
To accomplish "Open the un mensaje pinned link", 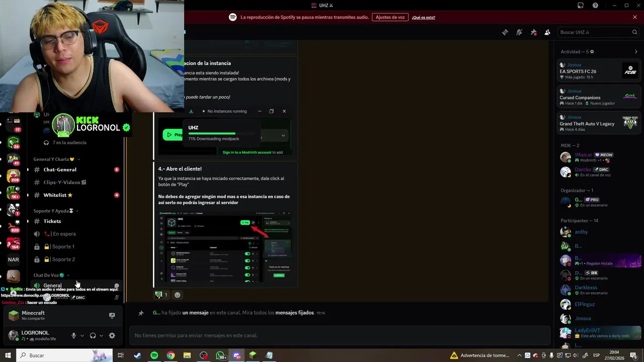I will click(x=195, y=313).
